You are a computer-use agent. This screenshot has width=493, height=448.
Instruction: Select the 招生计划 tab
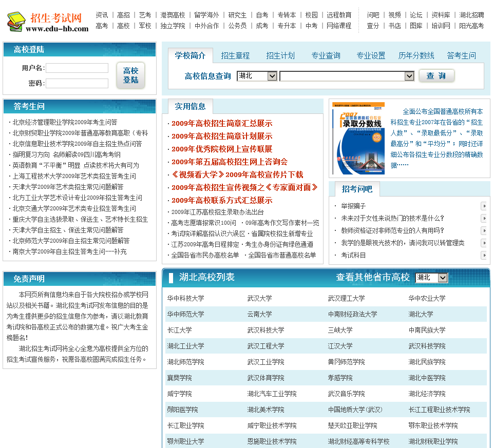click(280, 55)
